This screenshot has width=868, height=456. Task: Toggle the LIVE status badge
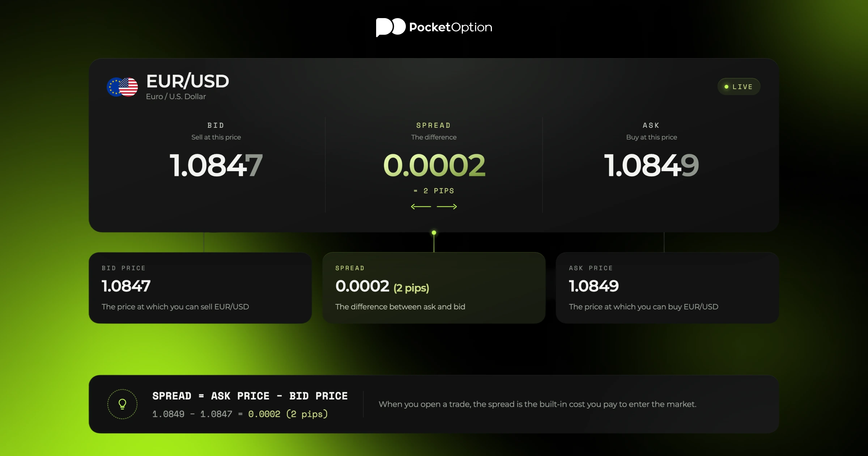coord(739,87)
